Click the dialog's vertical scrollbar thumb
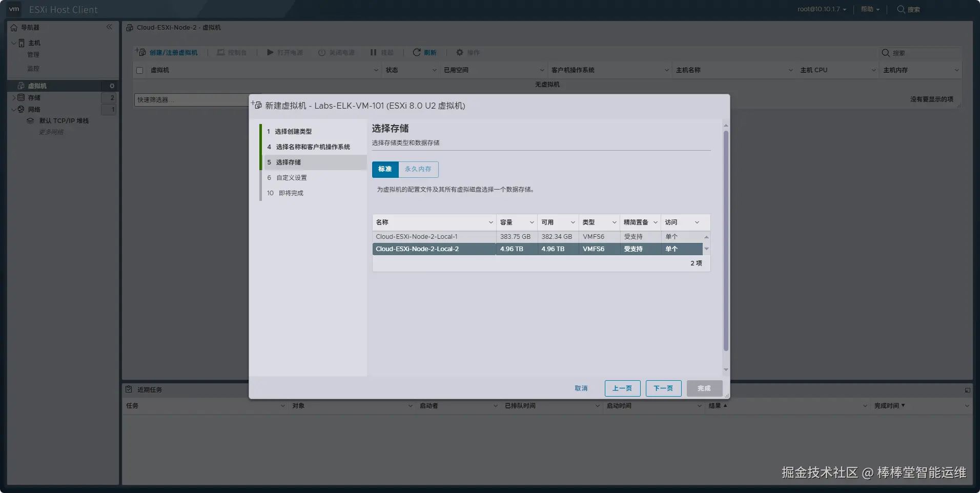The width and height of the screenshot is (980, 493). pyautogui.click(x=726, y=241)
